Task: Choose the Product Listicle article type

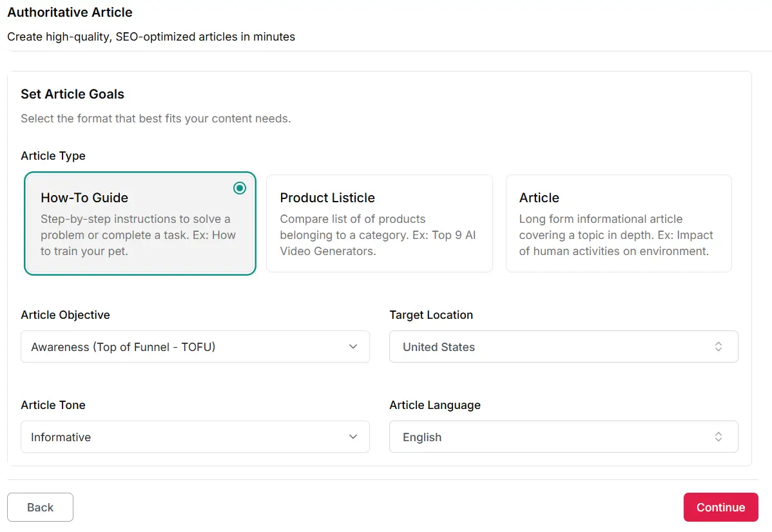Action: pos(379,223)
